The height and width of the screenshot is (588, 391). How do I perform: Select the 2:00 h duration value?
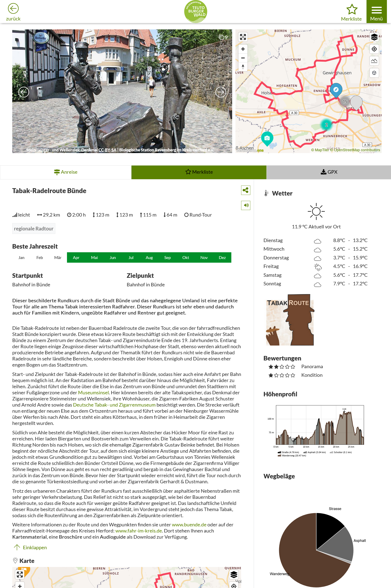[x=76, y=215]
